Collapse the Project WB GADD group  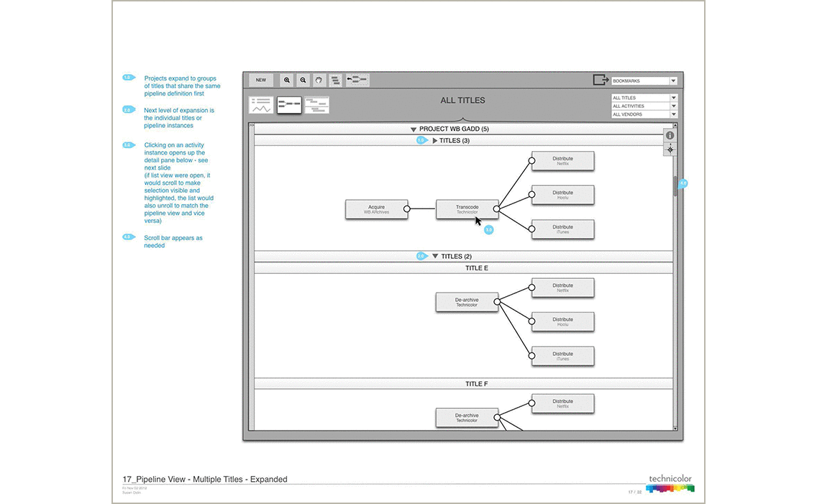(x=414, y=129)
